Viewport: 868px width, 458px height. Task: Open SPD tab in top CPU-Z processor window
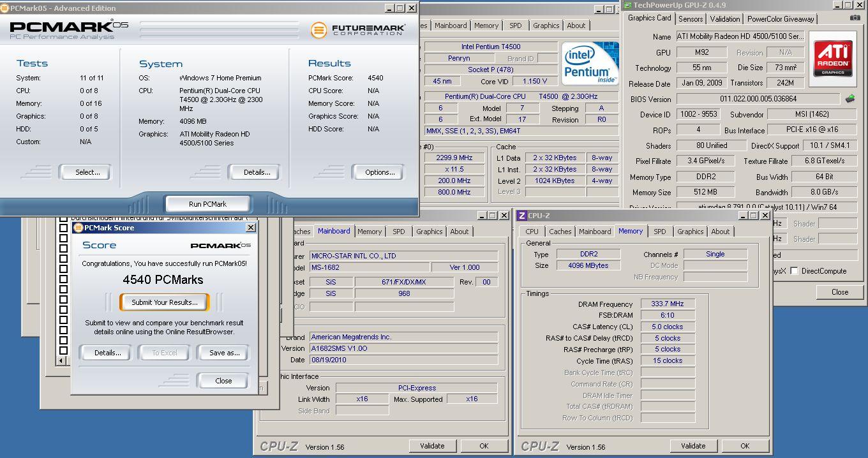point(516,26)
